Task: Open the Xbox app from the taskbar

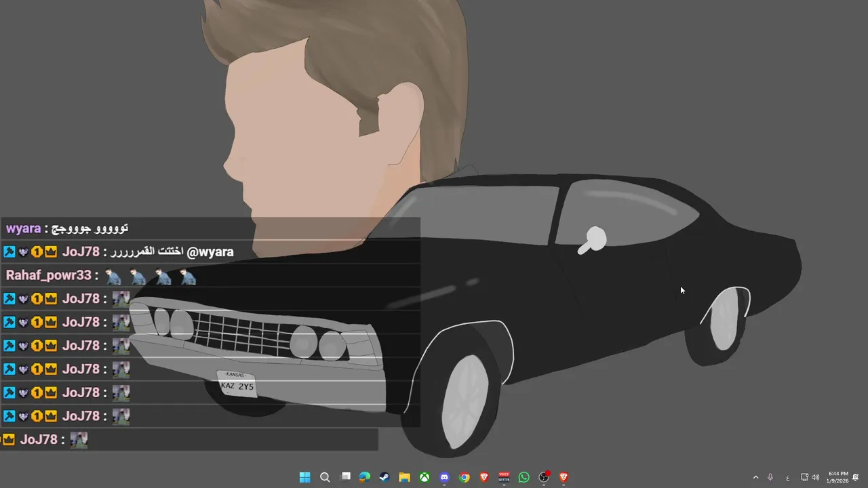Action: 425,477
